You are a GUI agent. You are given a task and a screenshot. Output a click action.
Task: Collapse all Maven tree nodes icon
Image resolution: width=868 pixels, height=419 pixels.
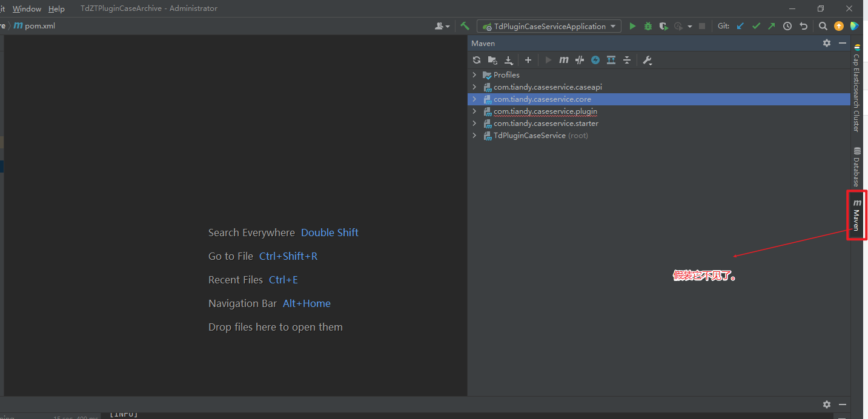point(627,60)
